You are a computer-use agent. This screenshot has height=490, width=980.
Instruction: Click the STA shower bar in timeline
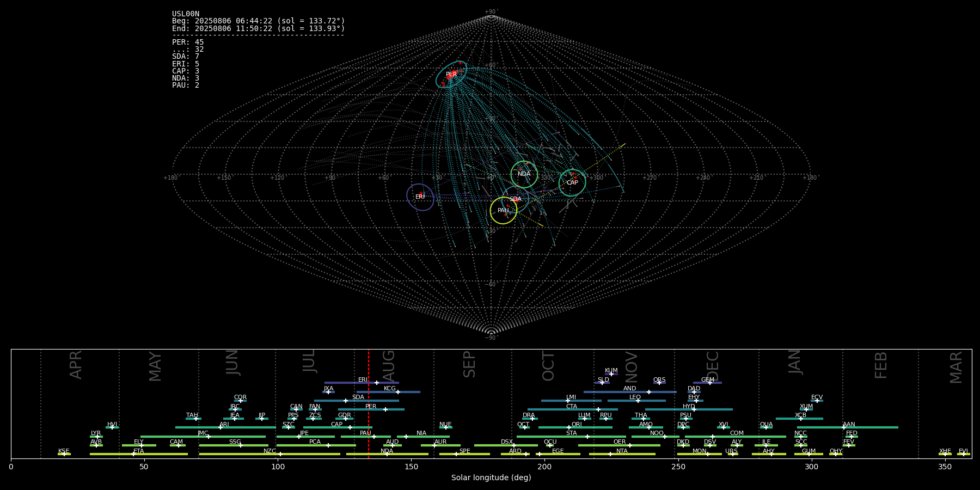tap(571, 437)
